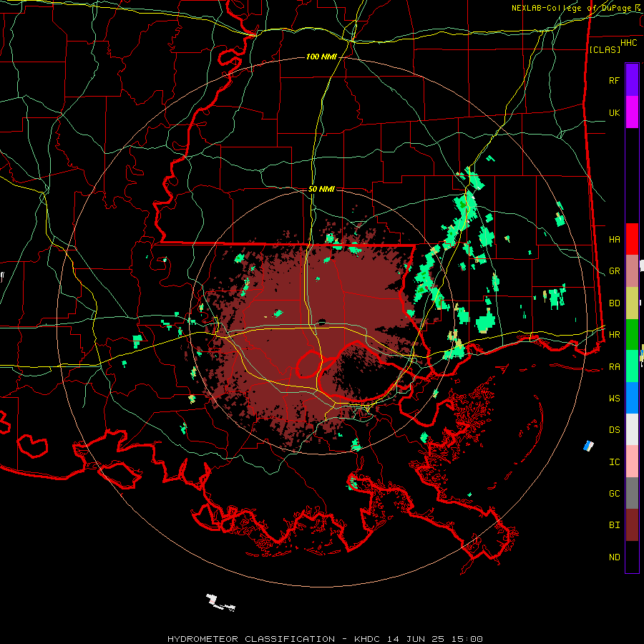
Task: Click the HYDROMETEOR CLASSIFICATION KHDC title caption
Action: pos(325,639)
